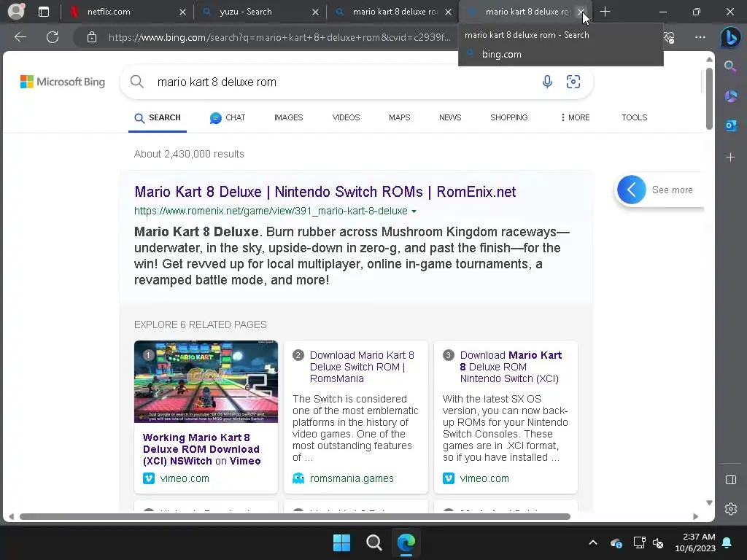Switch to the netflix.com tab
The width and height of the screenshot is (747, 560).
[125, 12]
